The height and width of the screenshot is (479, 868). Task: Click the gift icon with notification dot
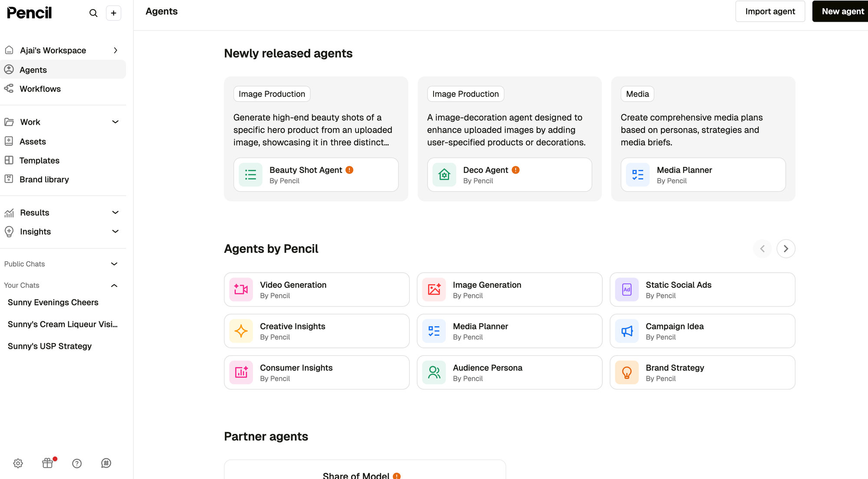(x=48, y=463)
